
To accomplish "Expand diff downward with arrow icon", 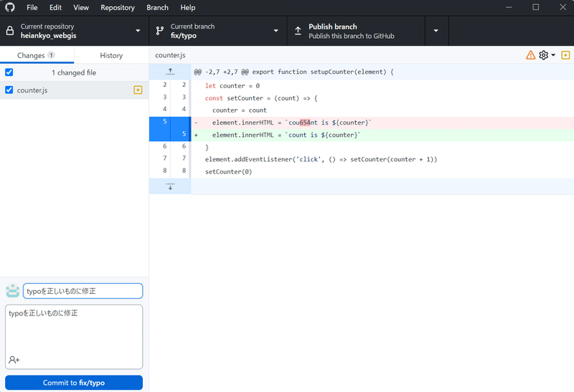I will pyautogui.click(x=170, y=186).
